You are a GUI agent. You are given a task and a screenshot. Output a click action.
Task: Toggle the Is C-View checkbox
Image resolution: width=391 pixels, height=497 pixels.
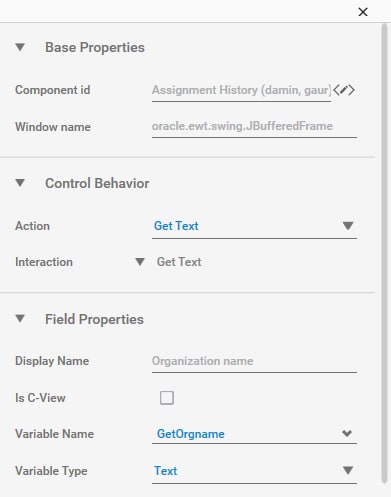[167, 398]
